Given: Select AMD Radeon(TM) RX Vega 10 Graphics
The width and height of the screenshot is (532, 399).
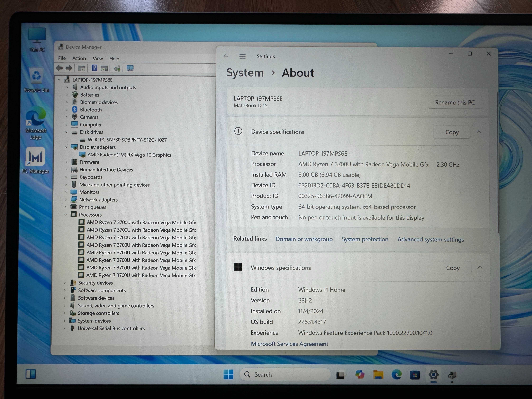Looking at the screenshot, I should point(129,155).
